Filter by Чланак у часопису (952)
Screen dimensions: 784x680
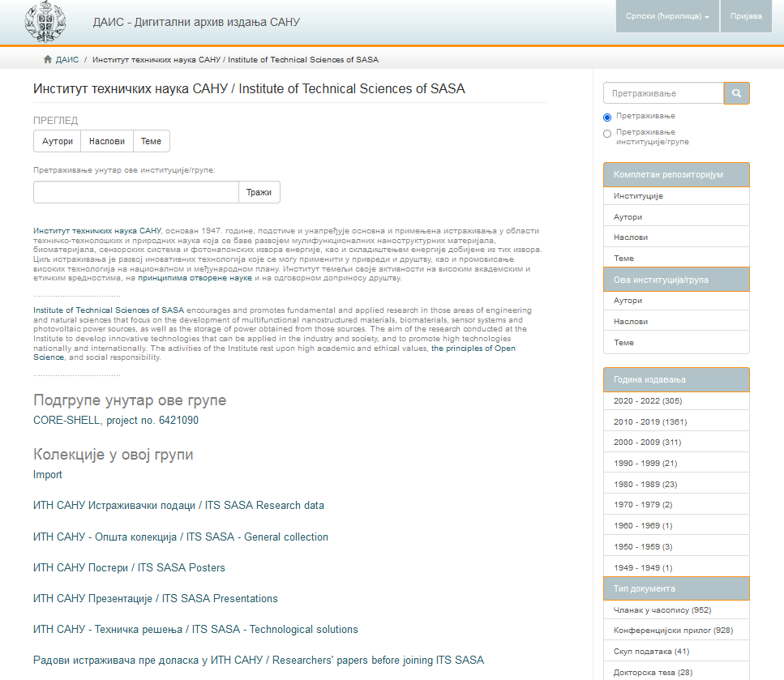[x=676, y=610]
